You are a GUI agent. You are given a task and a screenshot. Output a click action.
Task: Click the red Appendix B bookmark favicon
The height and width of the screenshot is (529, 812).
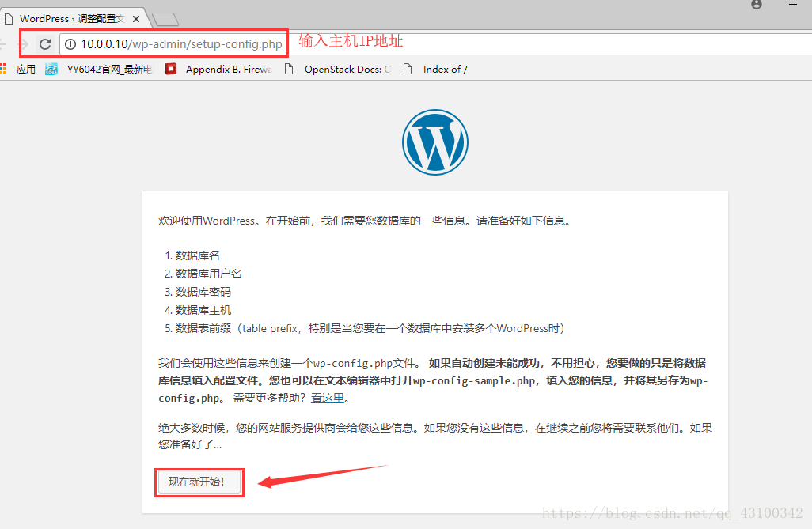tap(170, 69)
